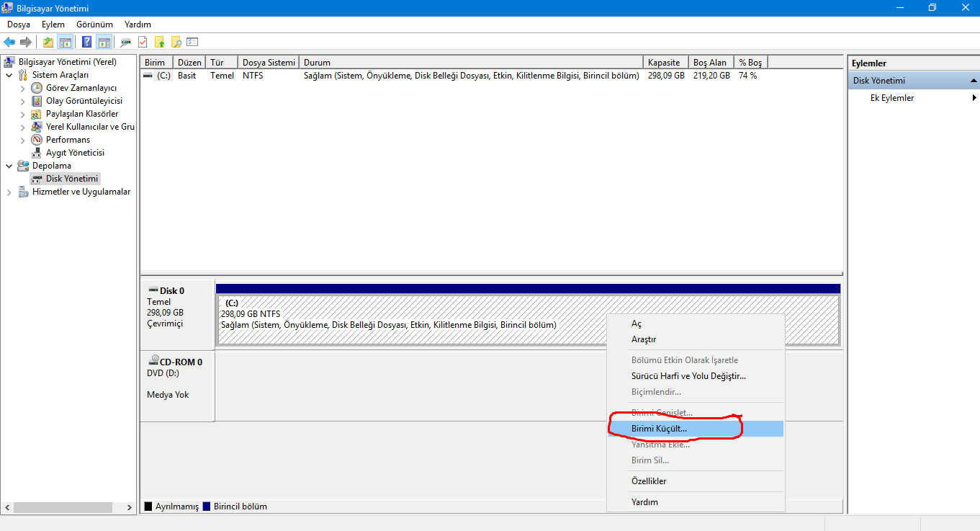The width and height of the screenshot is (980, 531).
Task: Choose Aç from the context menu
Action: 696,323
